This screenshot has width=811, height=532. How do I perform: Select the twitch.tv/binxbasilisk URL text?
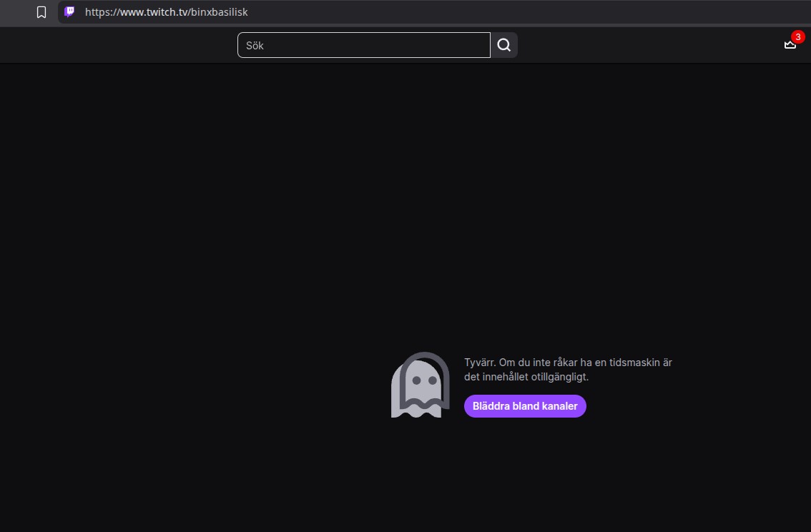point(166,12)
